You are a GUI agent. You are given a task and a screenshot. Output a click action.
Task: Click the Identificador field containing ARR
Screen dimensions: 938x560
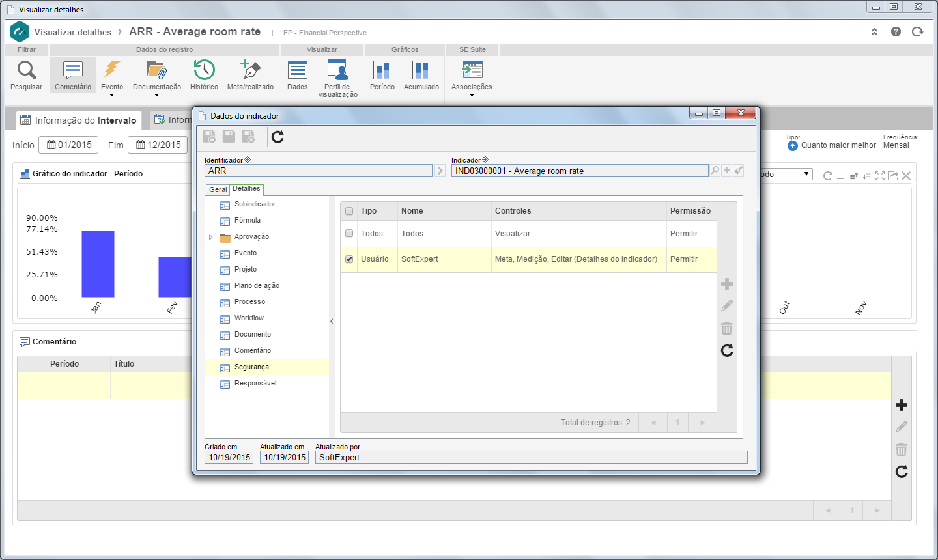tap(319, 171)
